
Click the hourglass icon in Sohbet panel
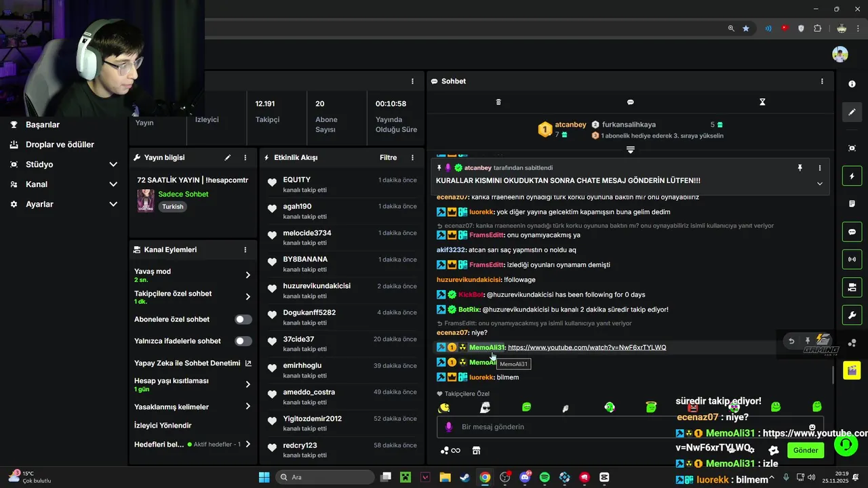point(762,102)
